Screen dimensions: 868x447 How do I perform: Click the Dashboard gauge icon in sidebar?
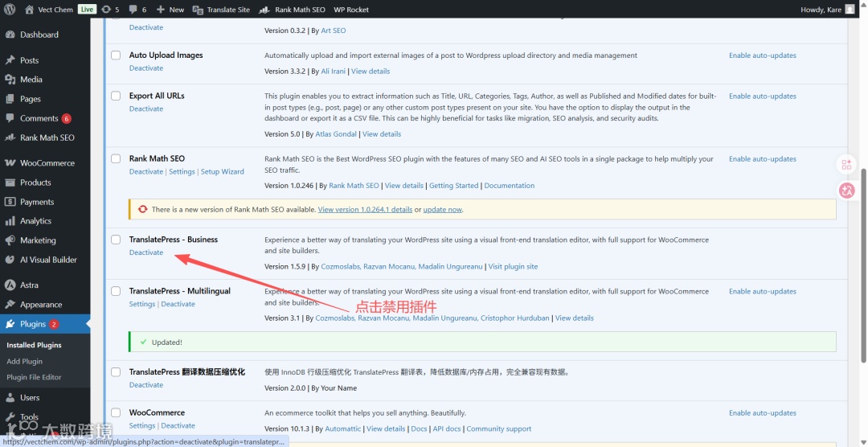(x=10, y=35)
